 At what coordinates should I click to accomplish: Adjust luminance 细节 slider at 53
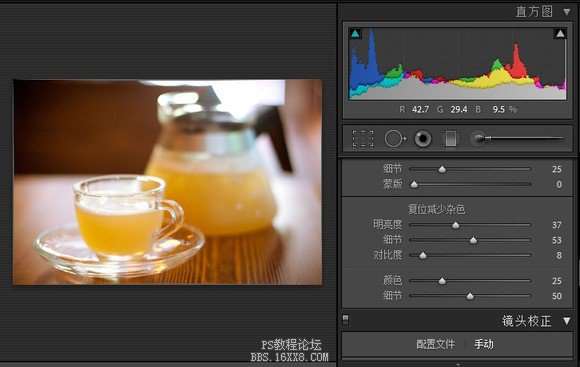coord(473,240)
